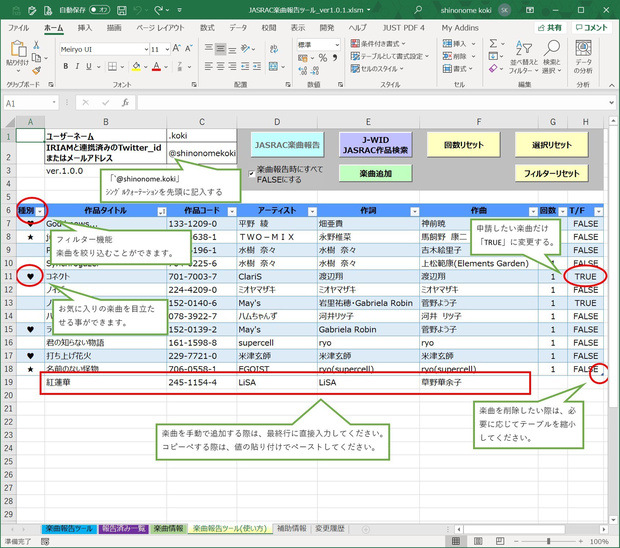Switch to Normal view icon in status bar

456,541
